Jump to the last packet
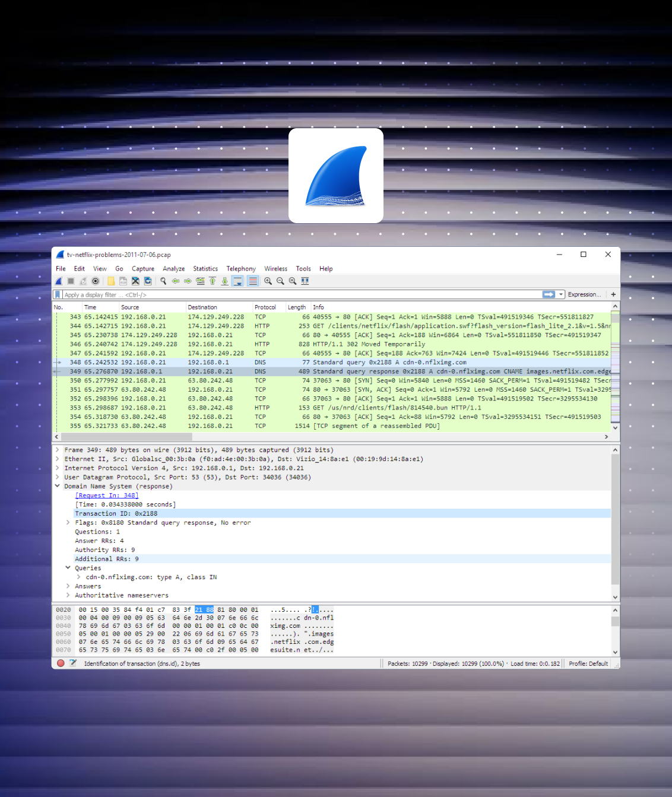The height and width of the screenshot is (797, 672). coord(224,281)
